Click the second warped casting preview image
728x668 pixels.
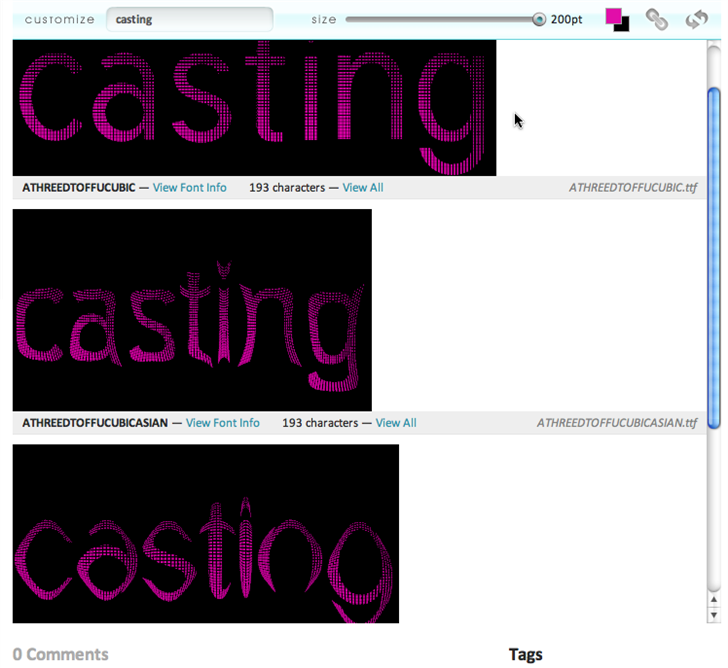pos(192,310)
